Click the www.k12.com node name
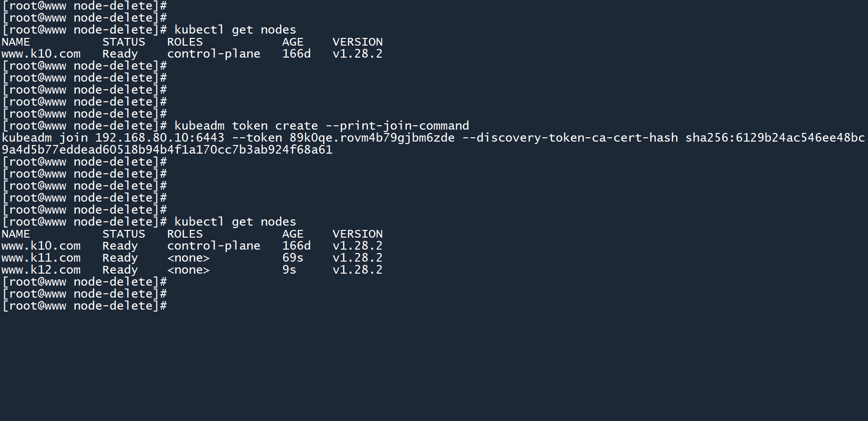The width and height of the screenshot is (868, 421). [41, 270]
